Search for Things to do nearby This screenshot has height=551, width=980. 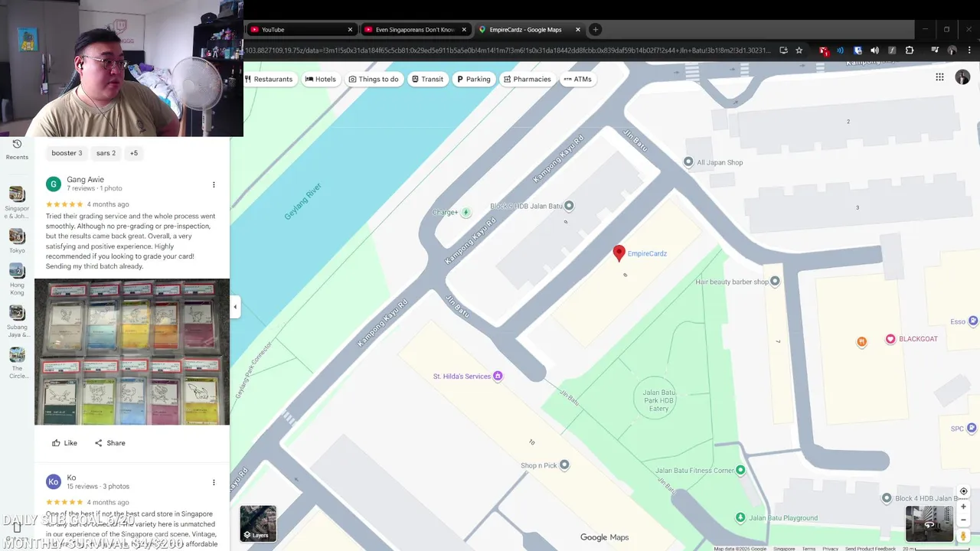[374, 79]
